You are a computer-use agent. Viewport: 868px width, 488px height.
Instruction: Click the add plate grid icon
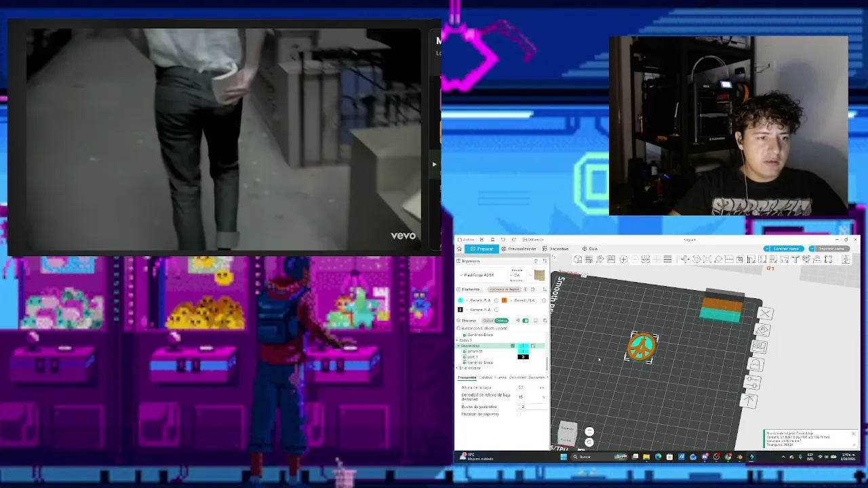click(589, 259)
